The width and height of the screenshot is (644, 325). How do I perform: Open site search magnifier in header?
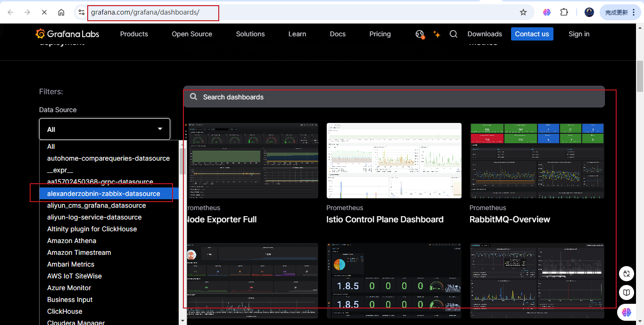pos(454,34)
